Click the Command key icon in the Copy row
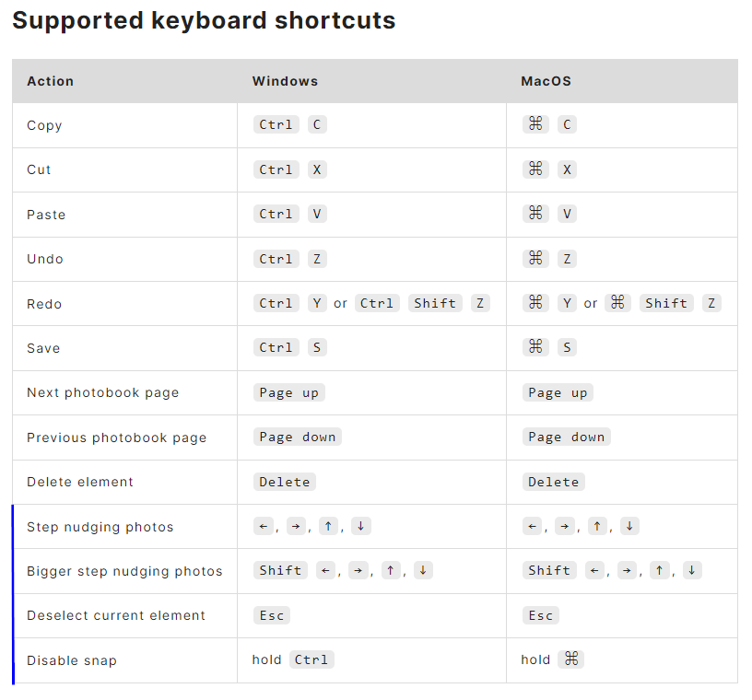 point(535,124)
